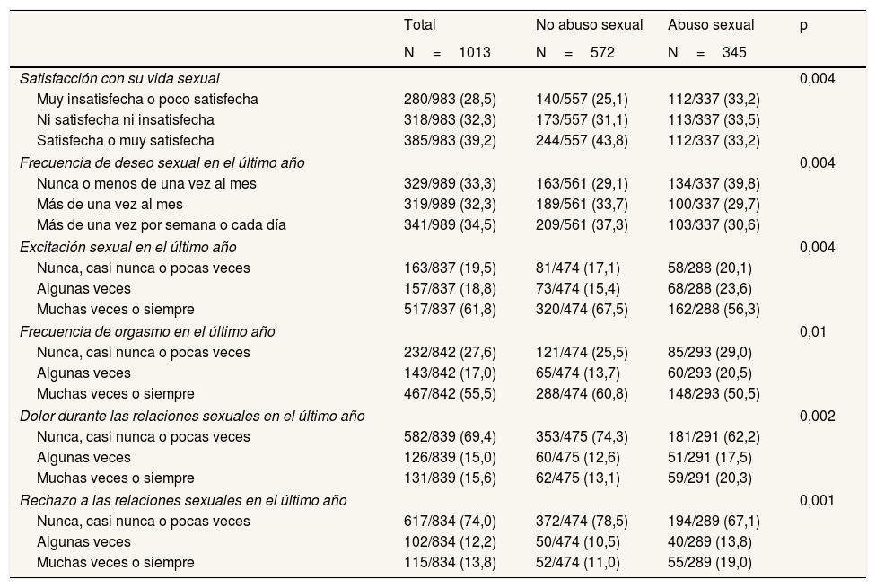Click the "Total" column header
This screenshot has width=876, height=588.
[419, 25]
